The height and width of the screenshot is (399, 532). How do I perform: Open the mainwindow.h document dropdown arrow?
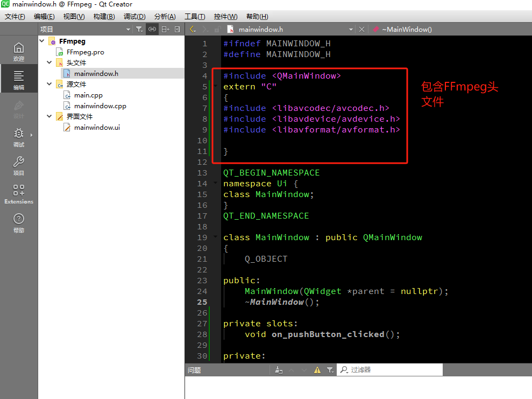click(x=351, y=30)
